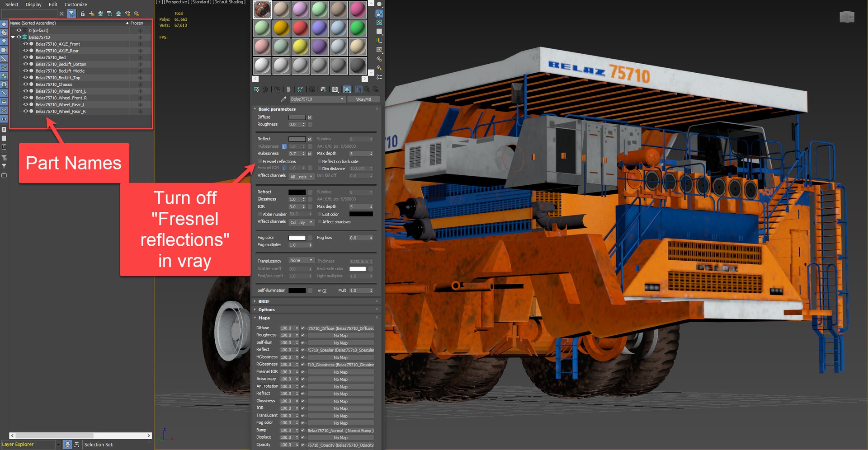Hide Belaz75710_Chassis with its eye icon
Image resolution: width=868 pixels, height=450 pixels.
pos(25,84)
